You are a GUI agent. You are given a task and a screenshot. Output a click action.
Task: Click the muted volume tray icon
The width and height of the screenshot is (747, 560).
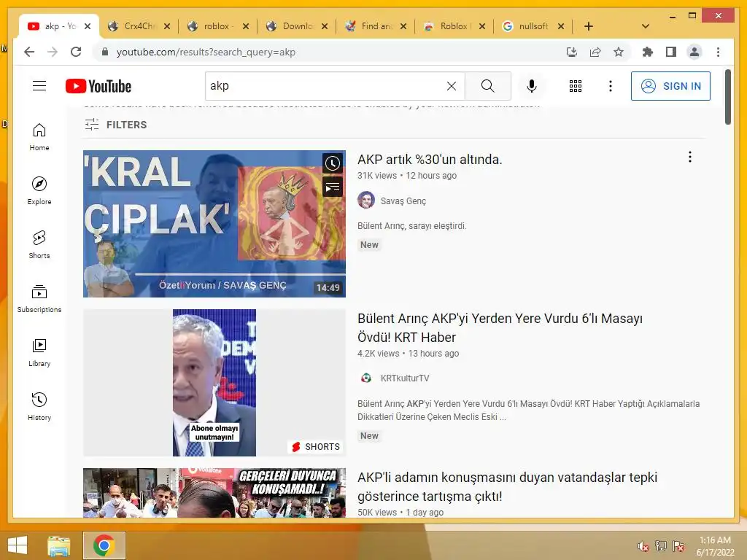pos(643,546)
